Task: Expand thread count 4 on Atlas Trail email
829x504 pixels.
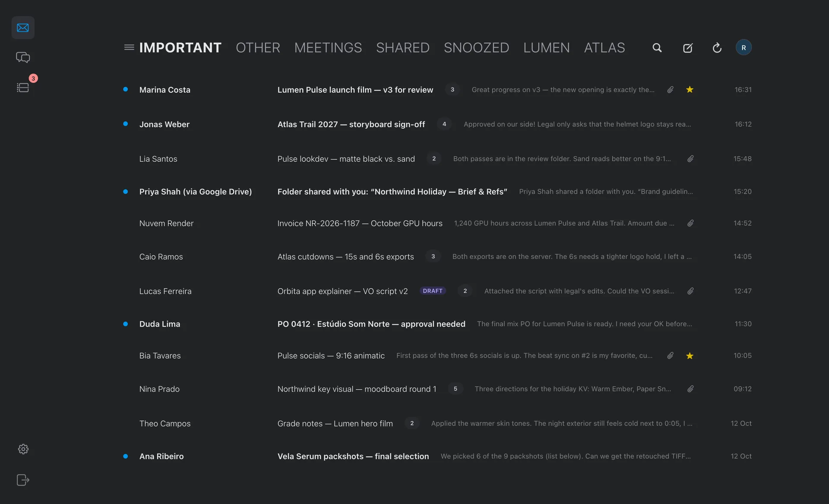Action: coord(444,124)
